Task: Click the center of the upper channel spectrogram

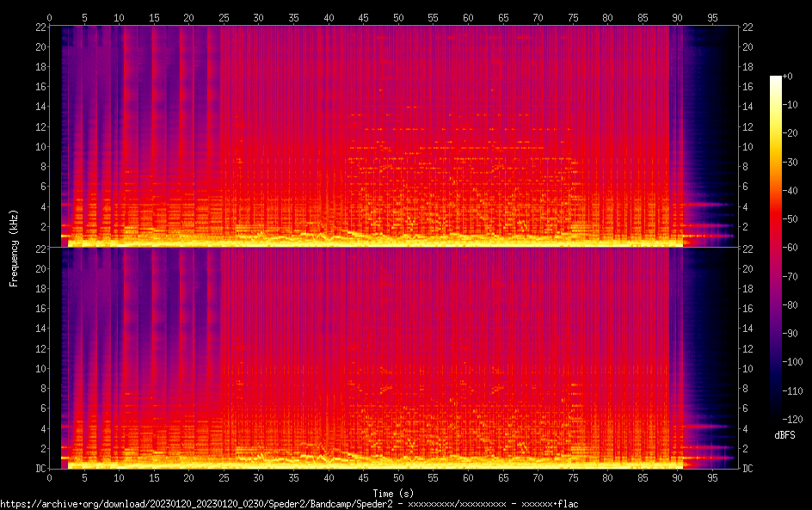Action: [393, 136]
